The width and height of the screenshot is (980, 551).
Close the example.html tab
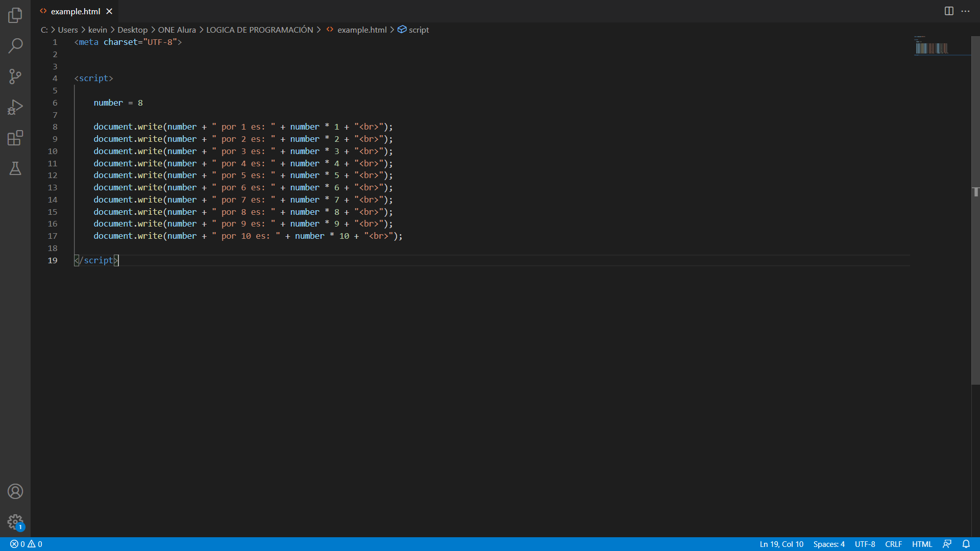click(109, 11)
